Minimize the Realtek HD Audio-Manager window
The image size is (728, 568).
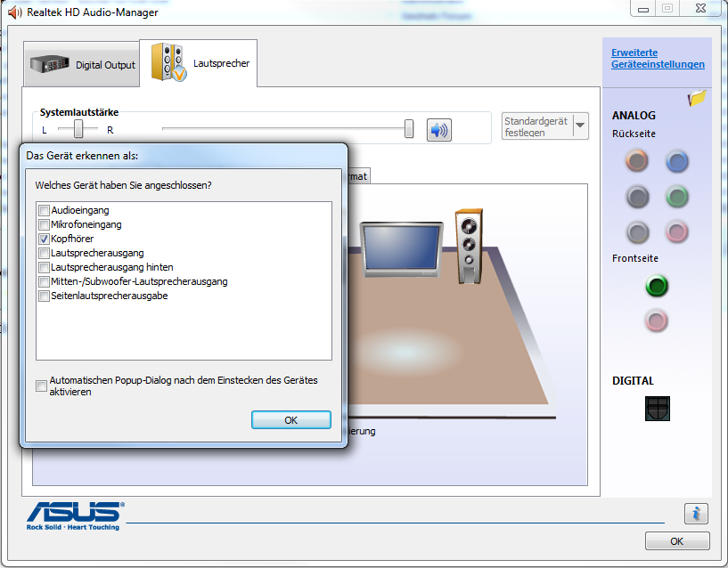point(643,9)
